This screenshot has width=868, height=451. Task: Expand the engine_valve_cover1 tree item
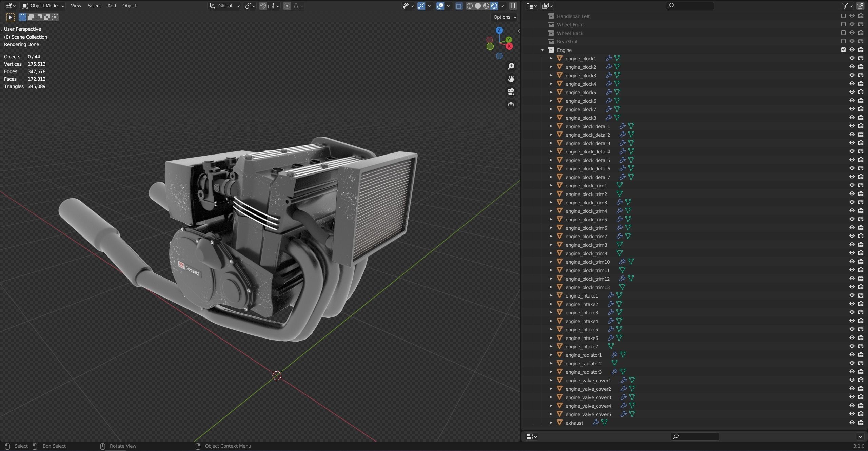551,380
